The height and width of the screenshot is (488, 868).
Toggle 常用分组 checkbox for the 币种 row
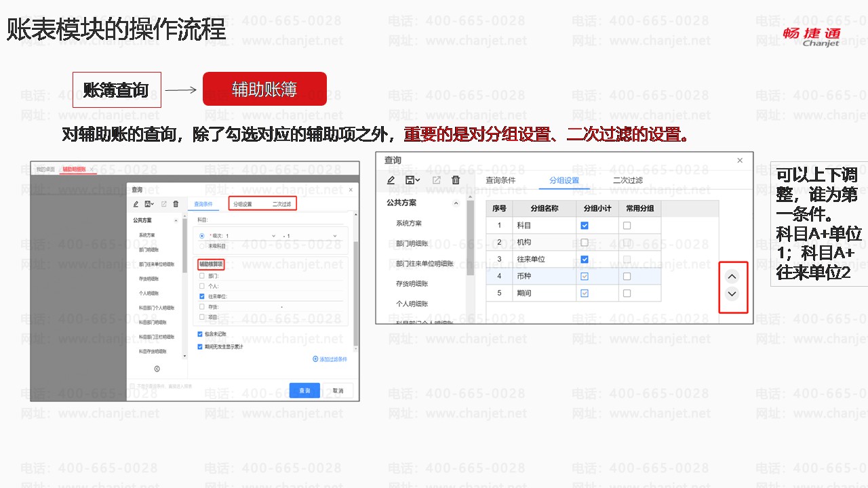[627, 277]
